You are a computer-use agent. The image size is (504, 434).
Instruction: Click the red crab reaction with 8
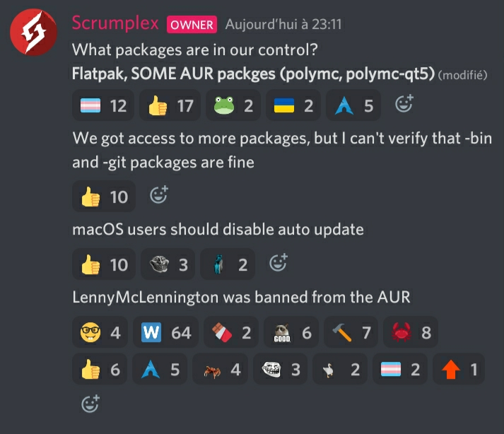pos(411,332)
